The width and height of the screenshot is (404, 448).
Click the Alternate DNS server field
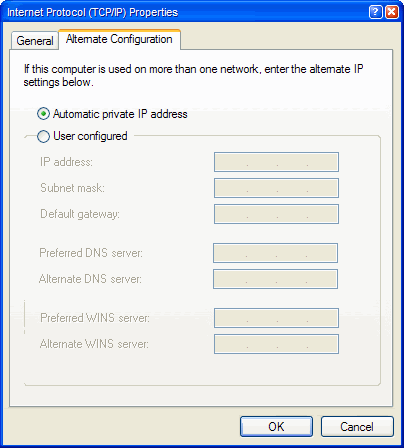(x=275, y=279)
